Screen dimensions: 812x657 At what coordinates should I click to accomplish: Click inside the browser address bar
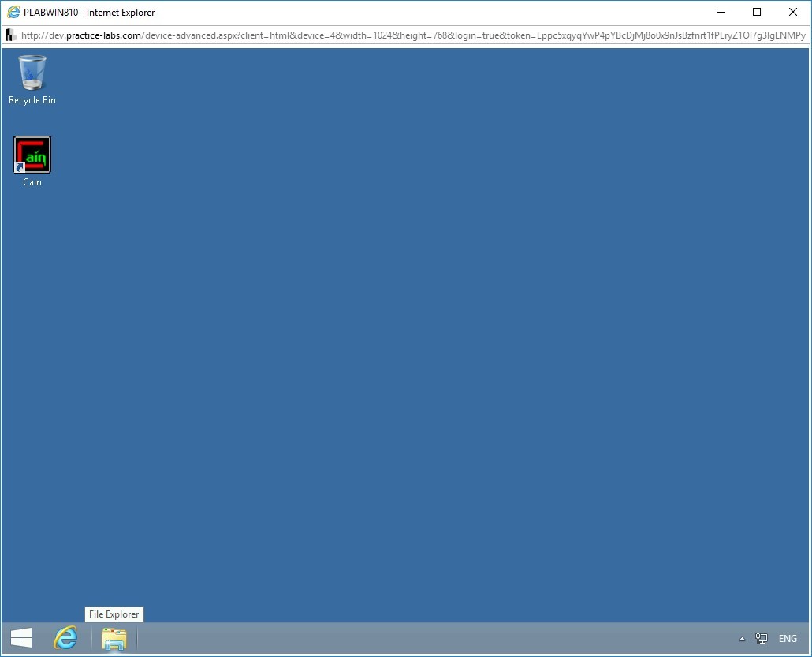(x=394, y=35)
